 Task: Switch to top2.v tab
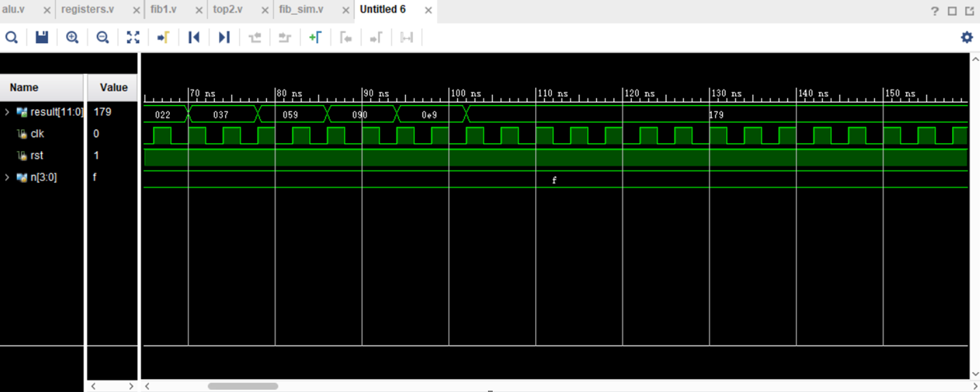coord(228,10)
